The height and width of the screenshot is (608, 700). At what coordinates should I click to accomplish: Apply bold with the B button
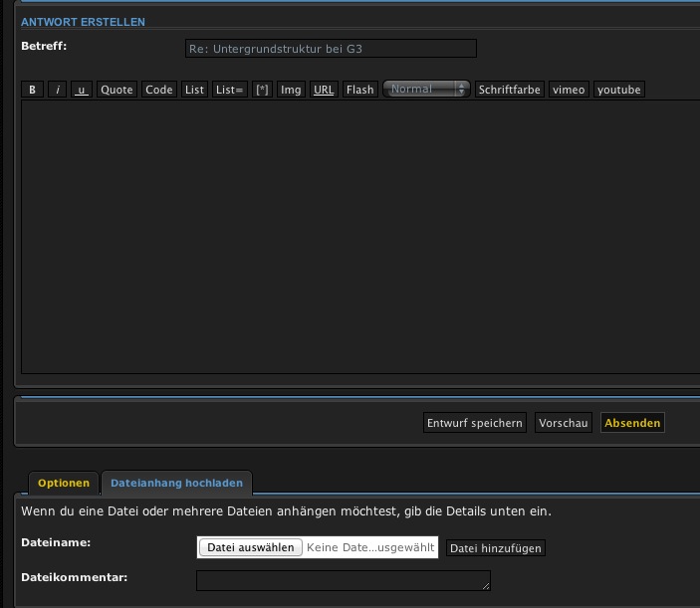coord(32,90)
